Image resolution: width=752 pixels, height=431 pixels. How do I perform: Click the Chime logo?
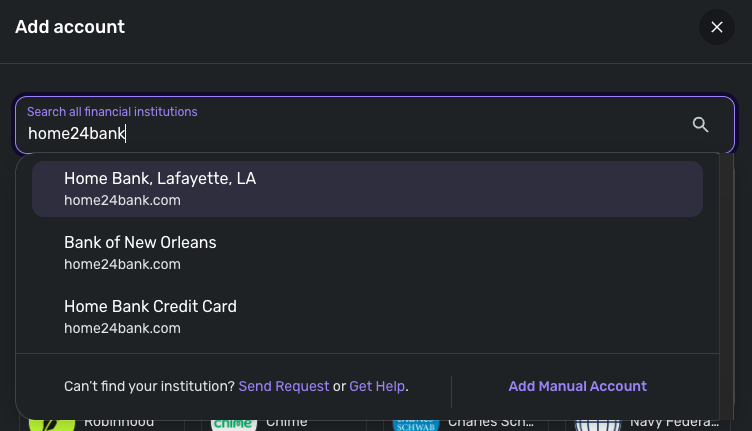coord(233,423)
